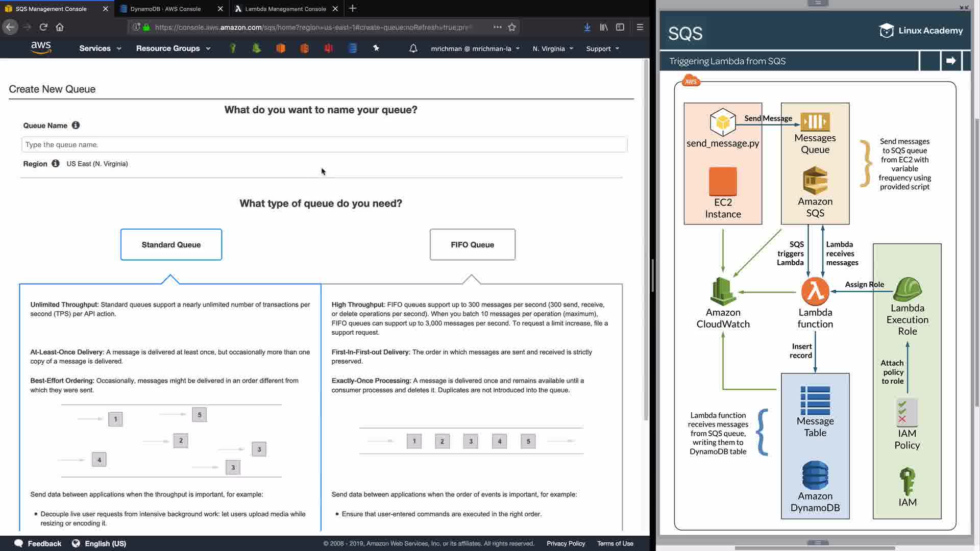Open the blue DynamoDB shortcut icon
The image size is (980, 551).
click(x=352, y=48)
